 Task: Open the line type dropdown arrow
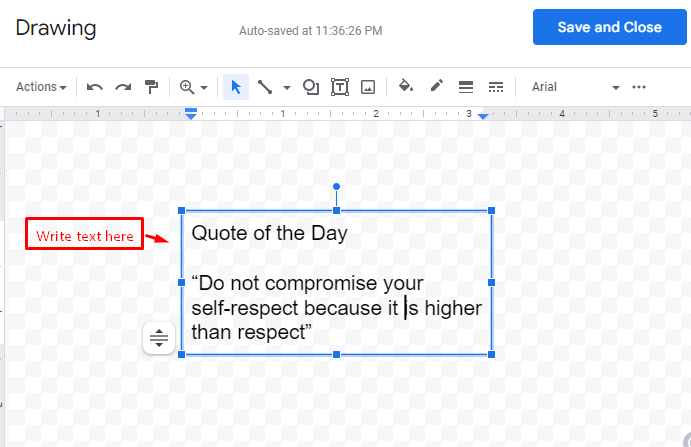pyautogui.click(x=287, y=88)
